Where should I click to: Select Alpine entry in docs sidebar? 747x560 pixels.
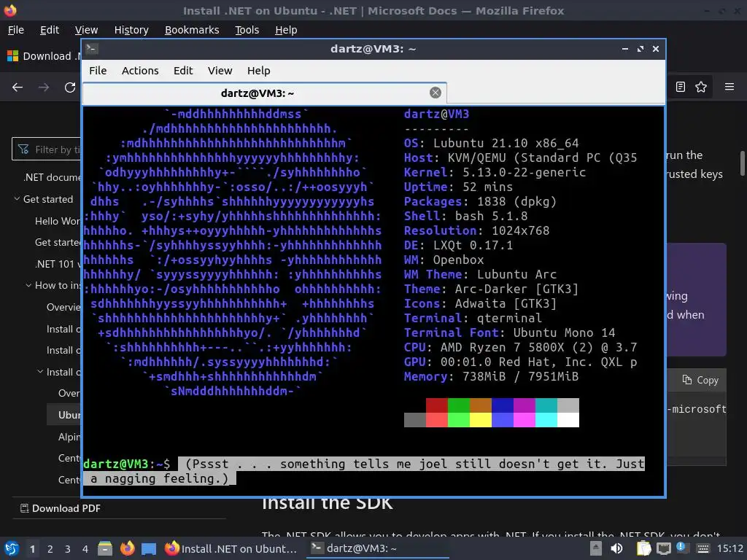(x=69, y=437)
